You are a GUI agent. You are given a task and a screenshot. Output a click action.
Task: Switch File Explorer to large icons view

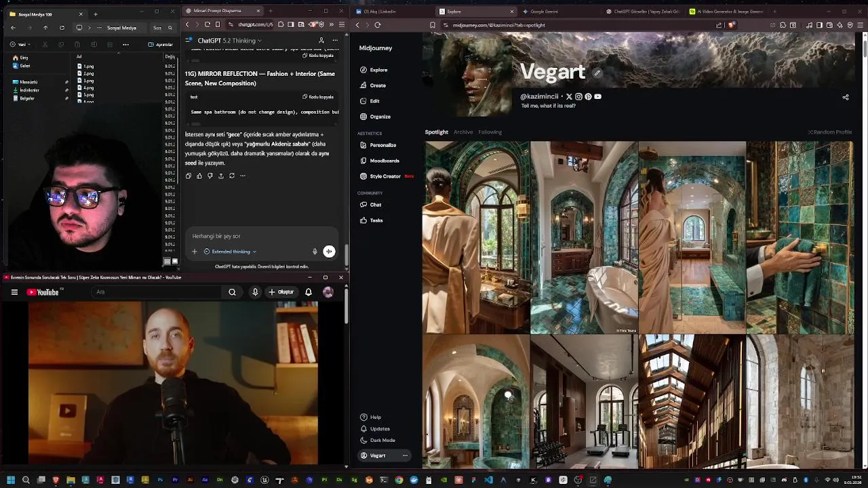point(175,261)
